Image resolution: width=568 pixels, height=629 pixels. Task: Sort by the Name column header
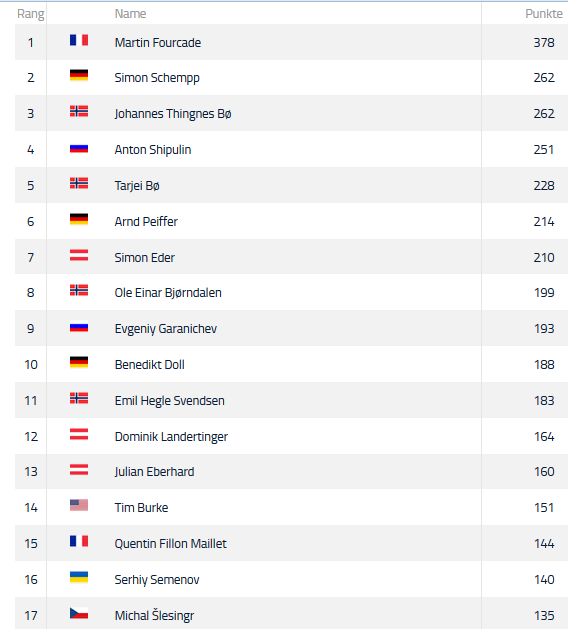pos(130,14)
